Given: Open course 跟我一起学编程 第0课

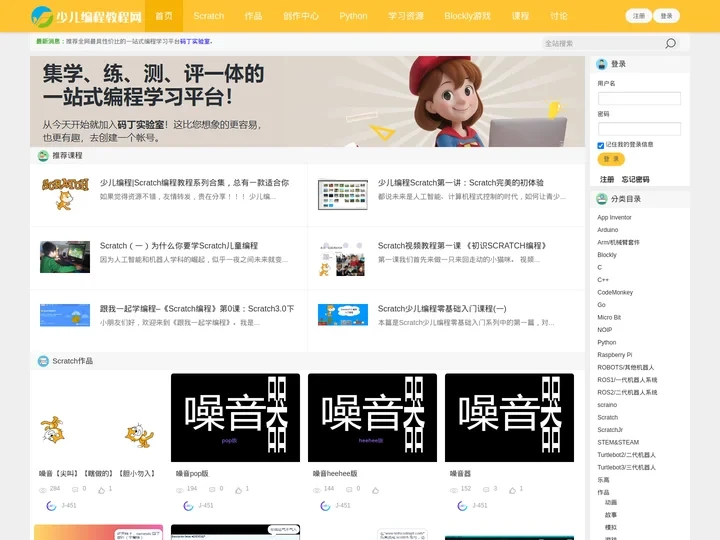Looking at the screenshot, I should [x=197, y=309].
